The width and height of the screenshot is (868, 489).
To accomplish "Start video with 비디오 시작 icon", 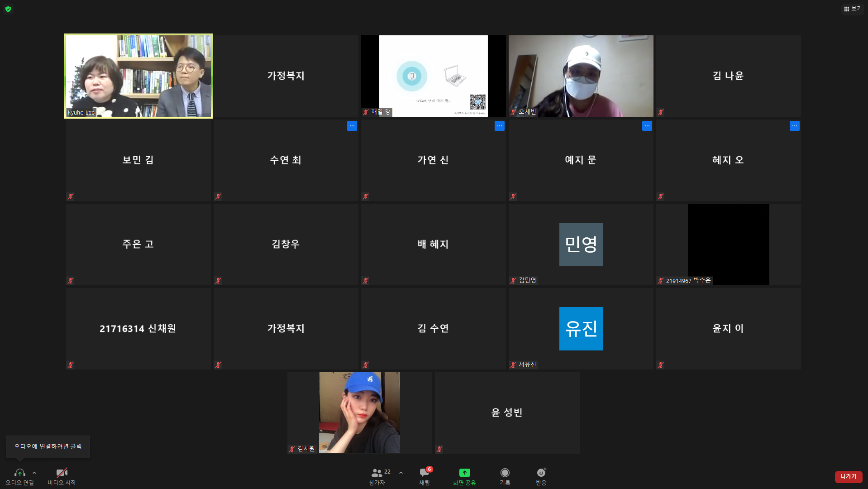I will [x=62, y=473].
